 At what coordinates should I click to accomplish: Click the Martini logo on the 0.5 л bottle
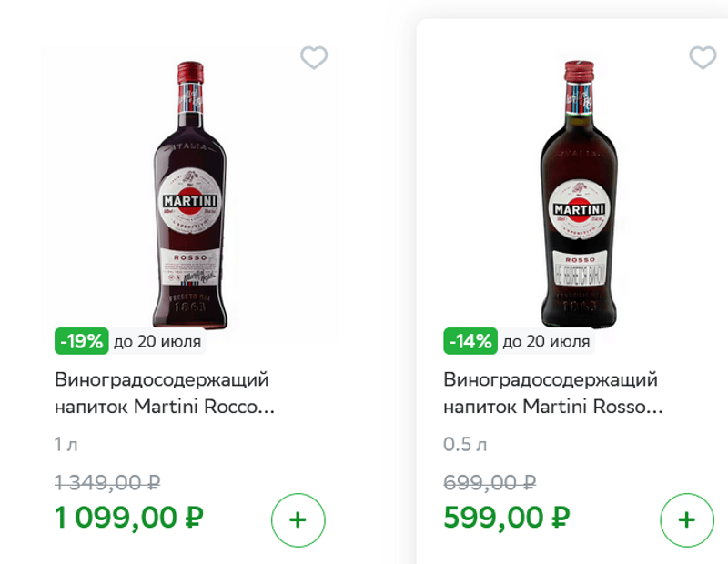(578, 210)
